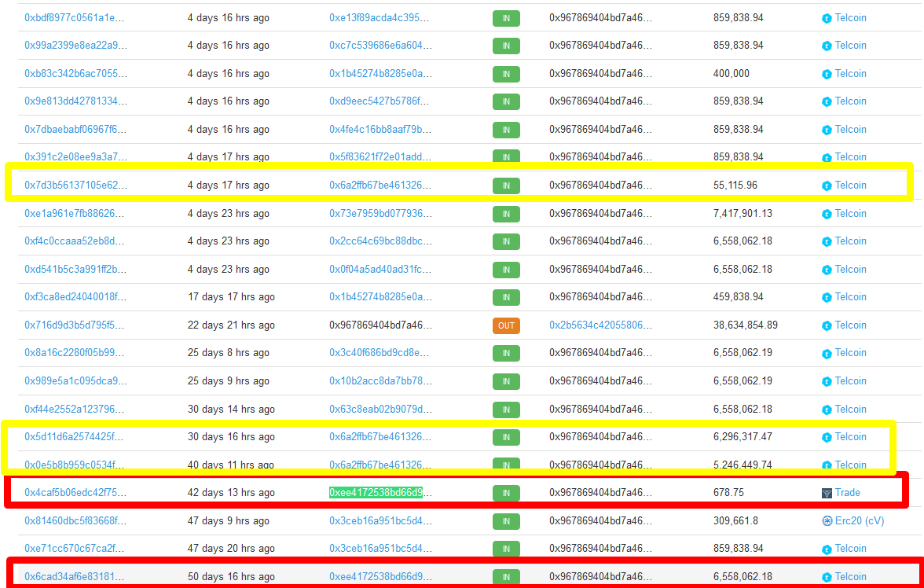Open sender 0x3ceb16a951bc5d4 in the 309,661.8 row
924x588 pixels.
[x=380, y=520]
